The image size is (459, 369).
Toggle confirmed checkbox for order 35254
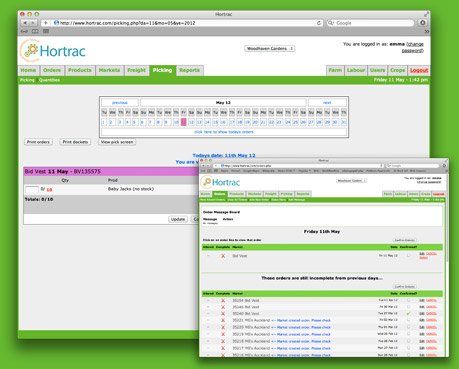click(408, 300)
